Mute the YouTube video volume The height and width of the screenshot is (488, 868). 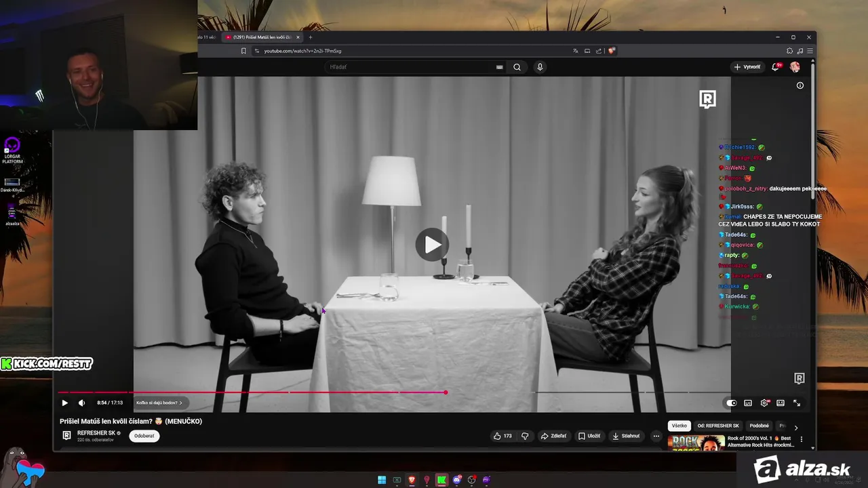[82, 403]
